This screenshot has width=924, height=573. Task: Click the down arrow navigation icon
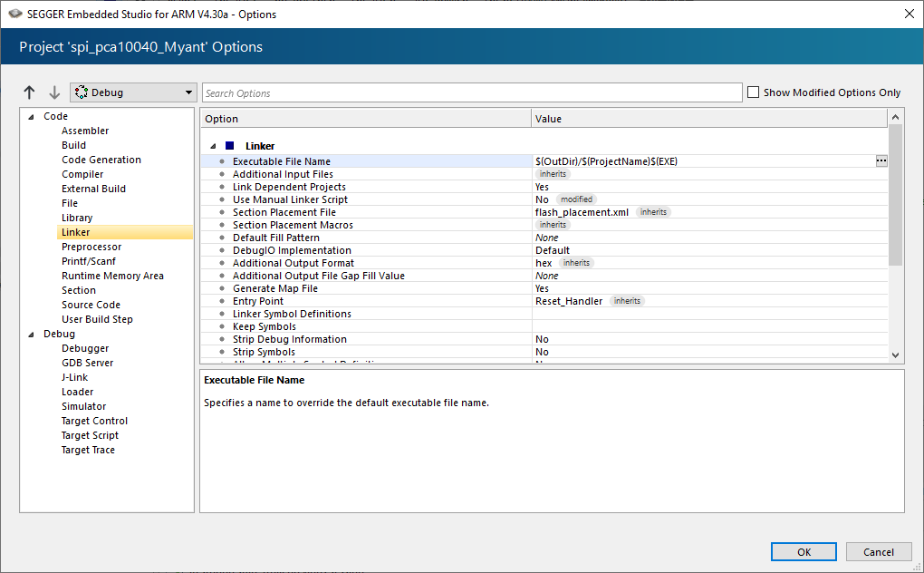(54, 92)
